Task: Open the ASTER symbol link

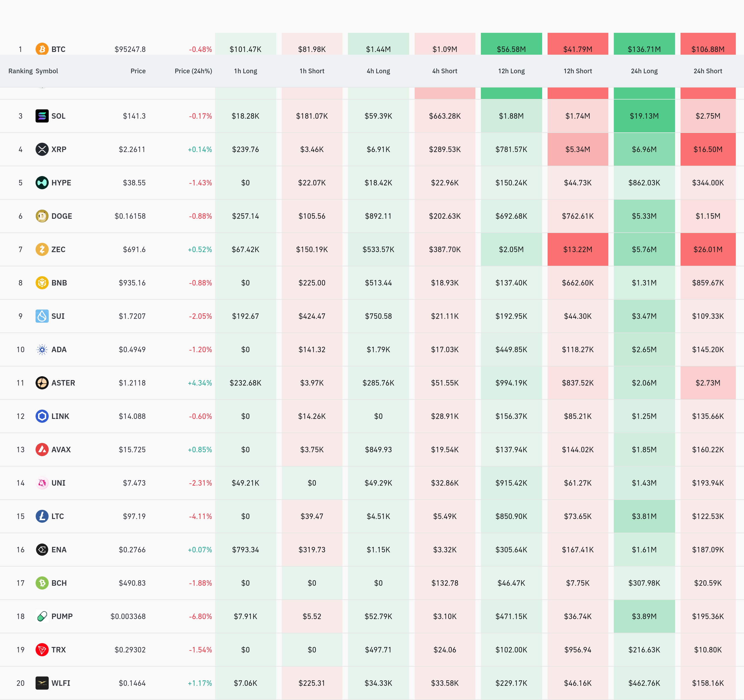Action: point(63,383)
